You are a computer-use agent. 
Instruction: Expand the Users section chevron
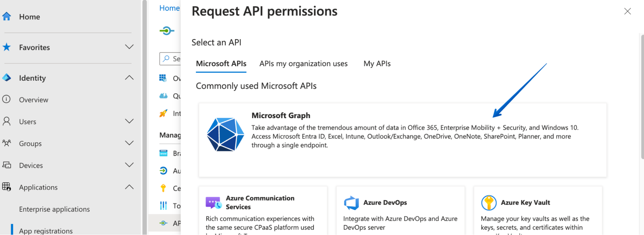tap(129, 121)
